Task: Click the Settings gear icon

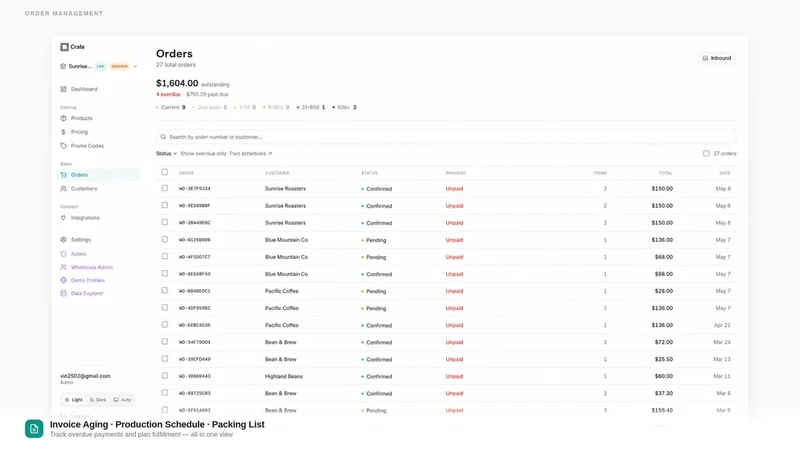Action: coord(63,240)
